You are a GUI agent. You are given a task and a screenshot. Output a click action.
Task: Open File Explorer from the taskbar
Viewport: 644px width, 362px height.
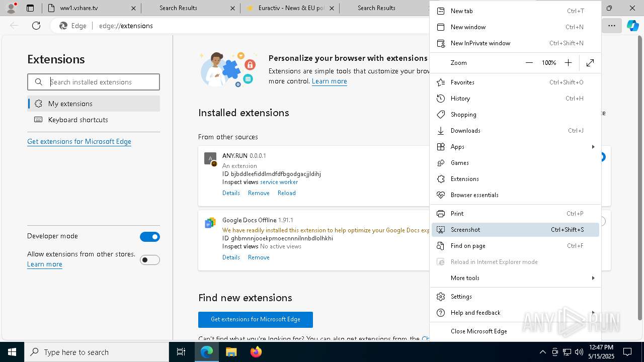[x=231, y=352]
